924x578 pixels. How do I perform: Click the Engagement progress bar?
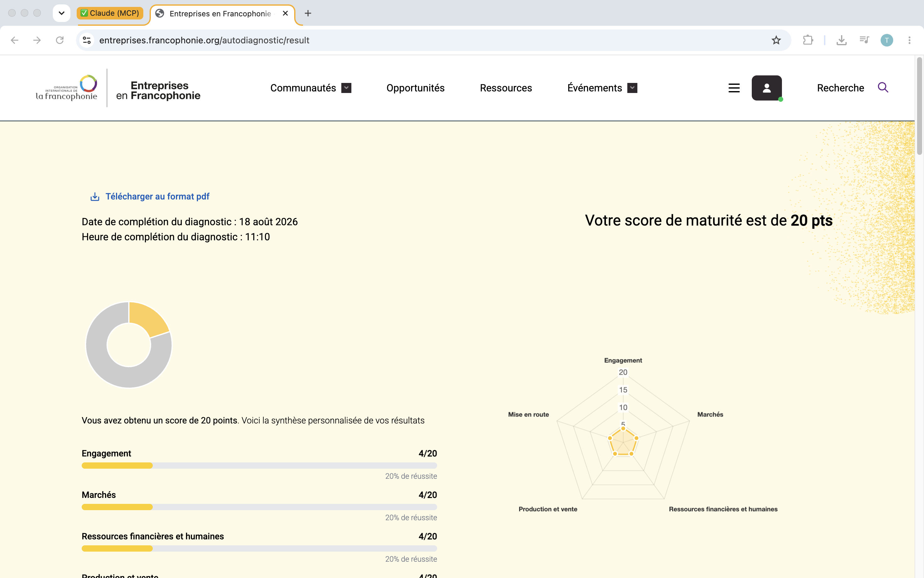click(259, 466)
